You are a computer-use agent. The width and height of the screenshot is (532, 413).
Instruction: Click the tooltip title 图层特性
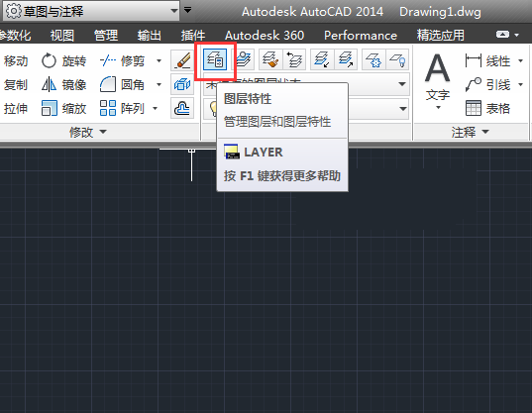click(248, 99)
